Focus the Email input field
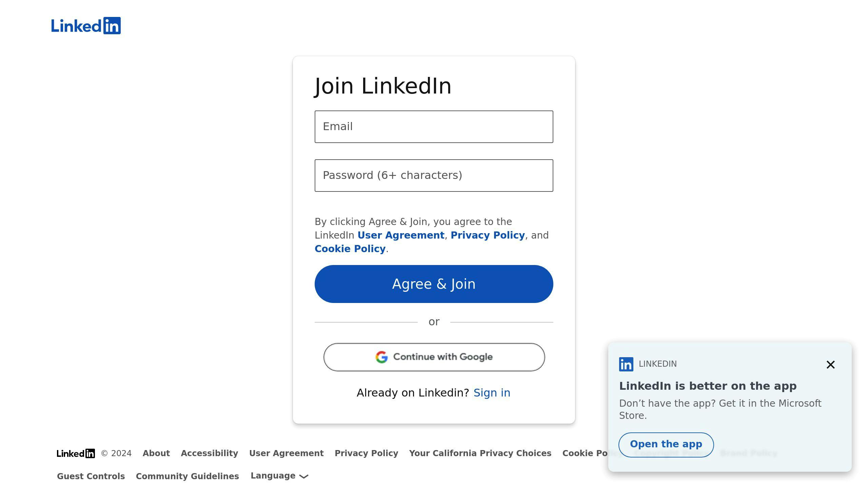 pyautogui.click(x=434, y=127)
